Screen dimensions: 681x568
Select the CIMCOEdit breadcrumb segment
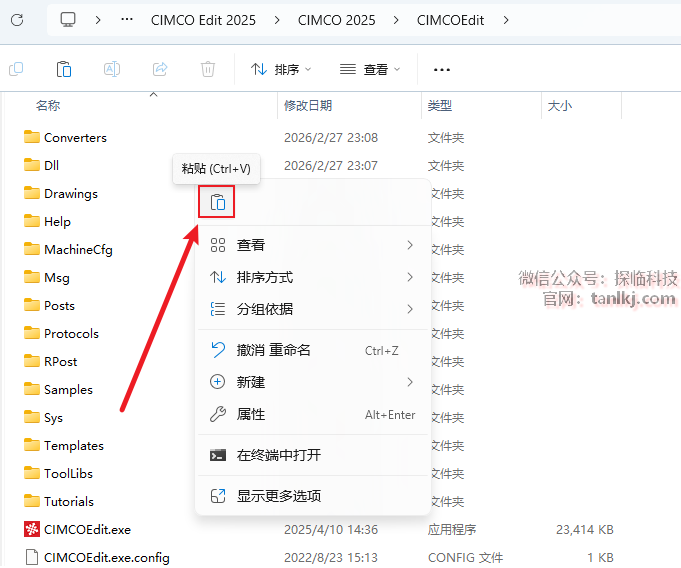[x=450, y=20]
